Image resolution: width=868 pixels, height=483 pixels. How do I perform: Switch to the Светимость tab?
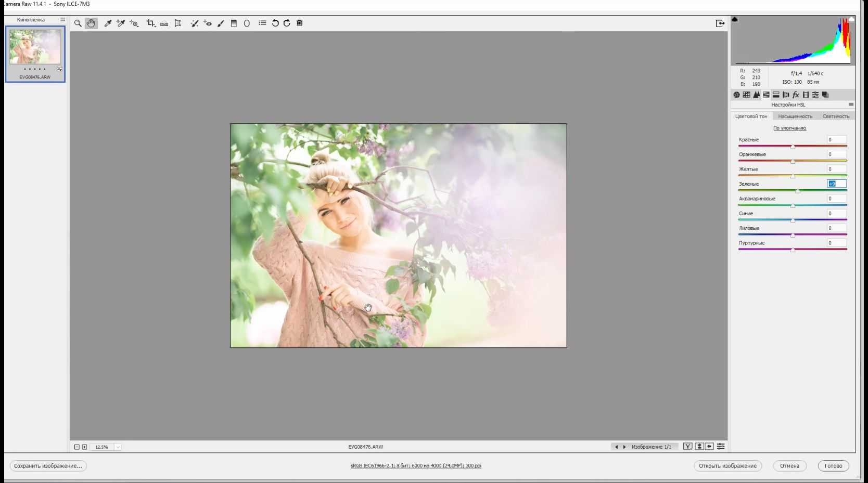coord(836,116)
